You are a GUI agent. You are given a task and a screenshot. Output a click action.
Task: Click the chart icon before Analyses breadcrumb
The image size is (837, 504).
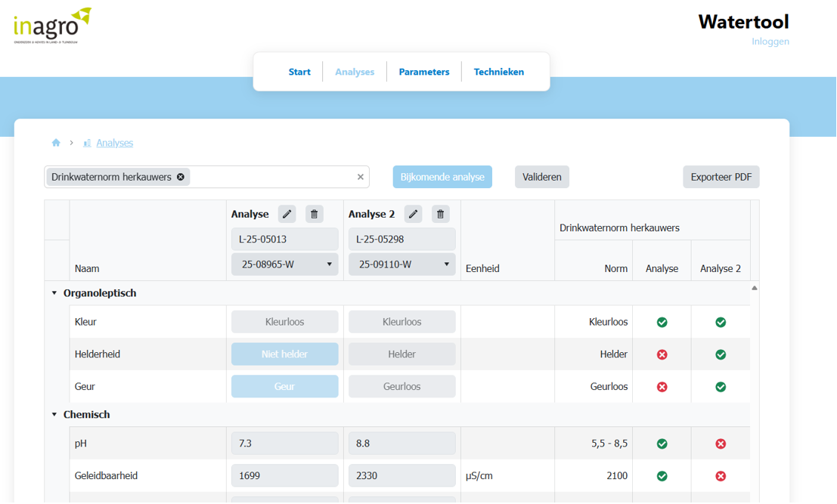click(87, 143)
